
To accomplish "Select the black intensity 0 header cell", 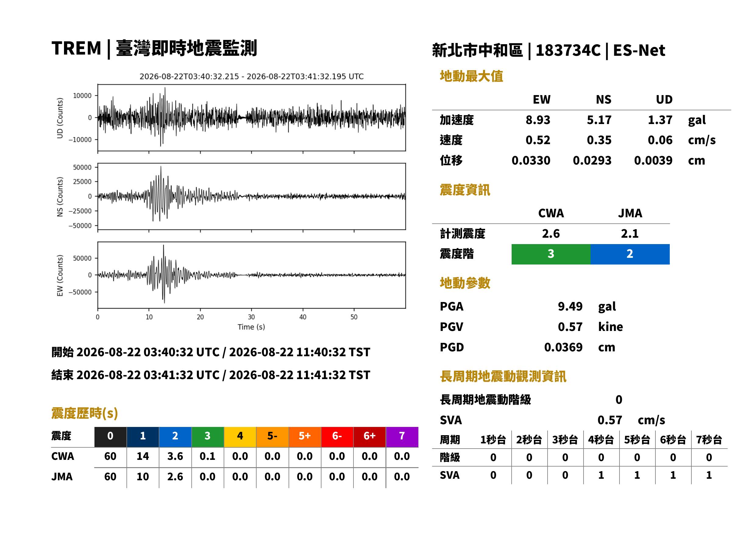I will (x=110, y=437).
